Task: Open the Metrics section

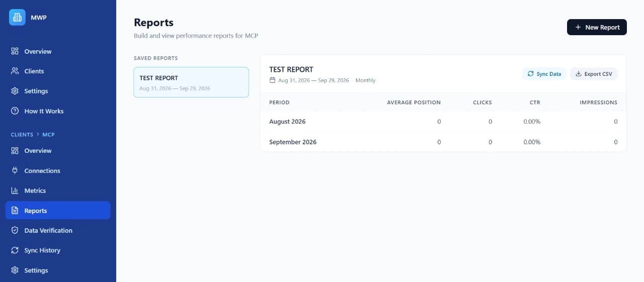Action: point(58,191)
